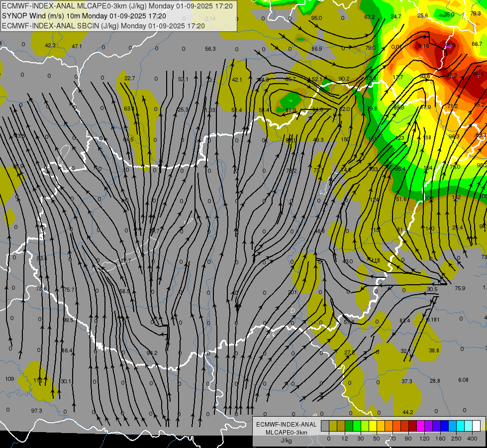Click the map value 56.3
Viewport: 487px width, 448px height.
tap(210, 49)
